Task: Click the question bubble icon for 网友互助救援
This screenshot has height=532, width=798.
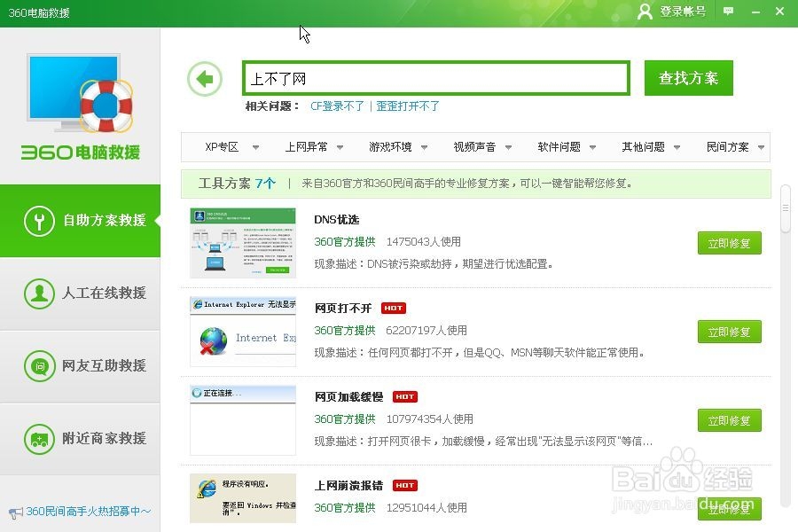Action: 39,365
